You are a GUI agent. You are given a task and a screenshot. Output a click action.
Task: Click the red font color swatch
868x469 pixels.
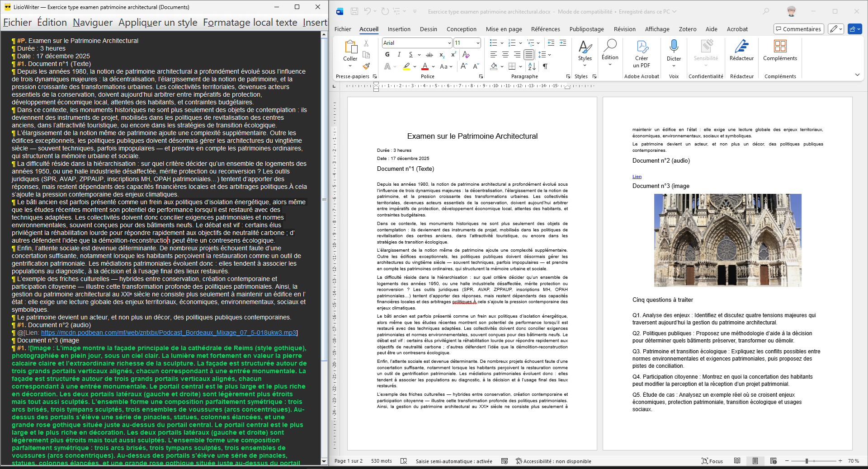pos(425,67)
